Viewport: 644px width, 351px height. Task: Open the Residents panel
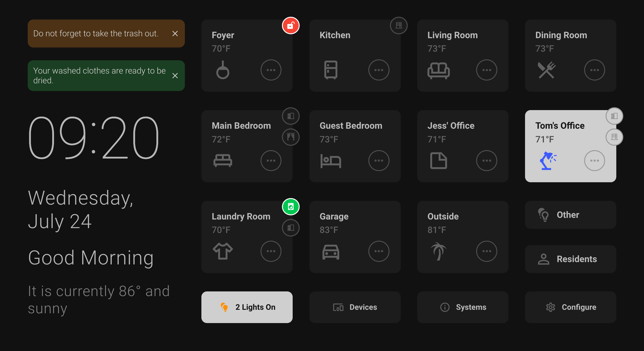pyautogui.click(x=570, y=259)
